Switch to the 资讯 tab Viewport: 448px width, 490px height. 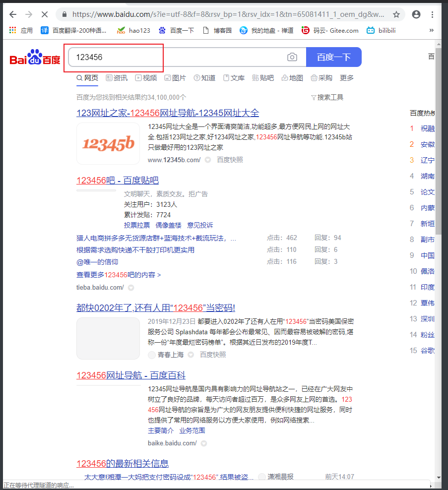[x=117, y=78]
